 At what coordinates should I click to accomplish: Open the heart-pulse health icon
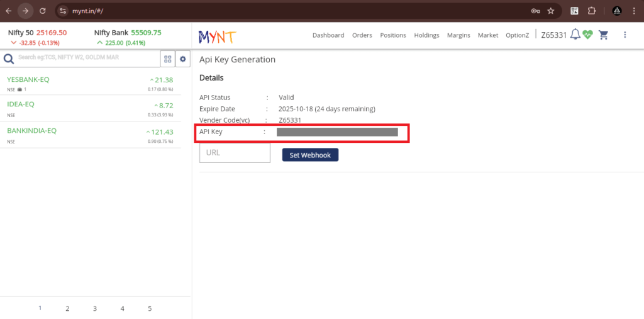(587, 35)
